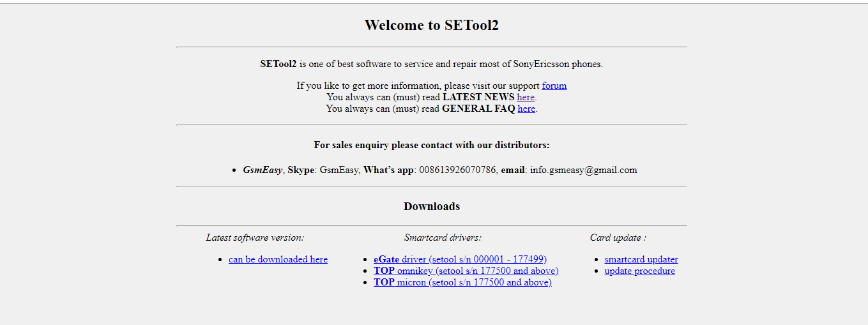Click 'For sales enquiry' distributors line
Viewport: 868px width, 325px height.
pos(432,145)
